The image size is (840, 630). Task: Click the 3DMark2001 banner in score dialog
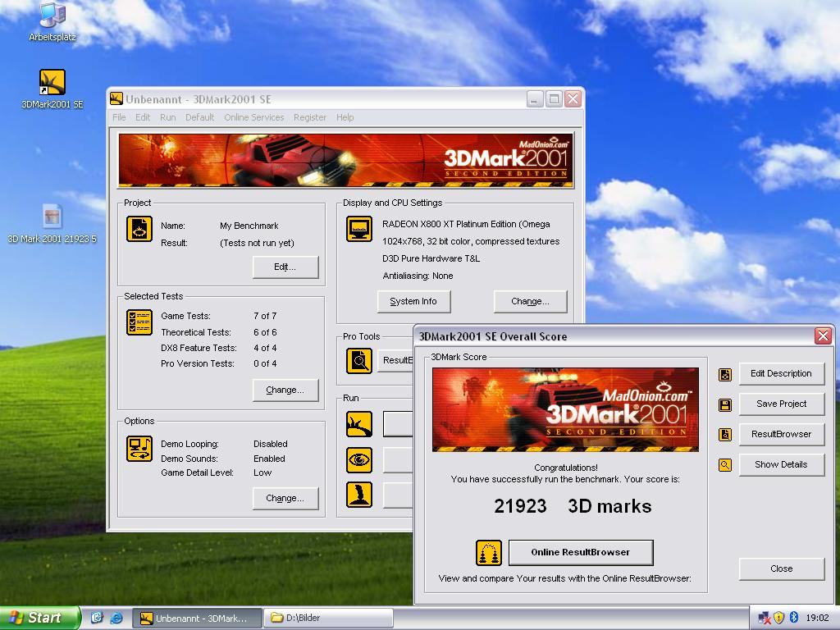pyautogui.click(x=565, y=410)
